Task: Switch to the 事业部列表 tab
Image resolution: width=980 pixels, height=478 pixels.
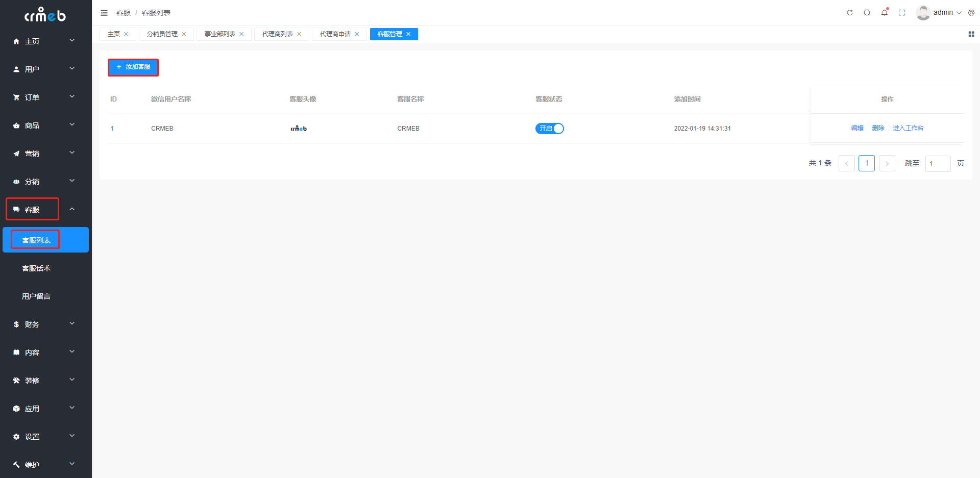Action: (220, 34)
